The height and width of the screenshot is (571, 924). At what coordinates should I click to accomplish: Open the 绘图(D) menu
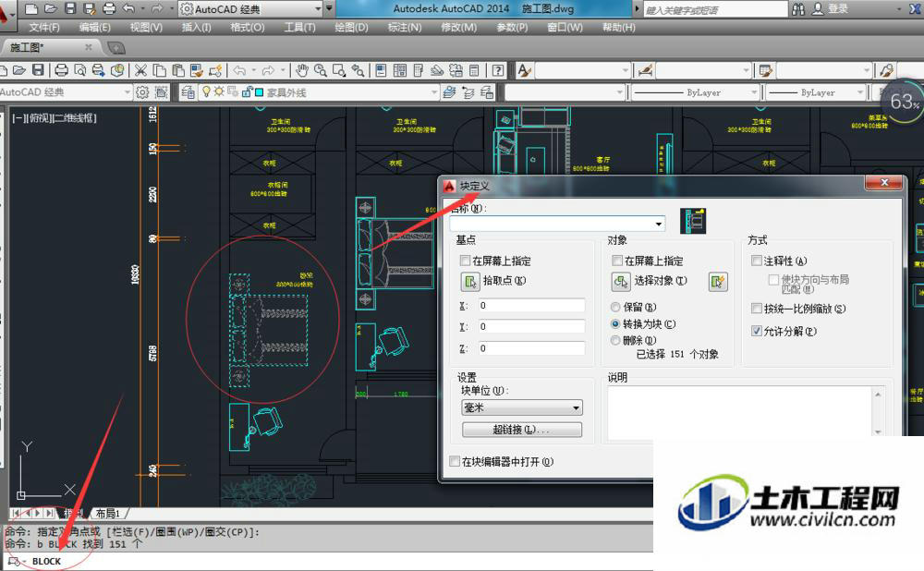351,27
